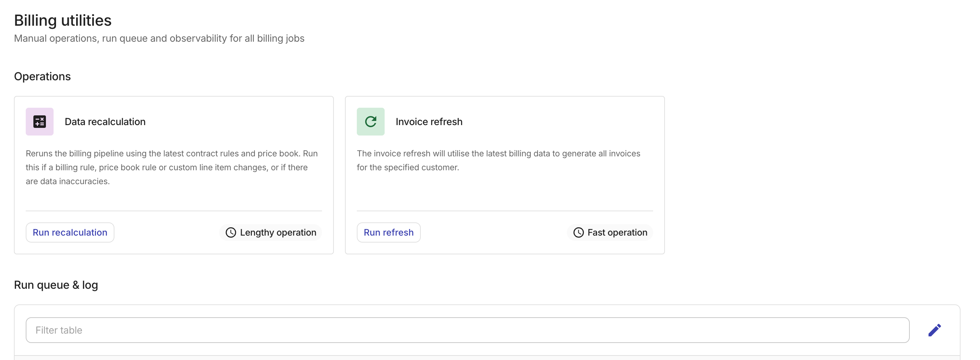Image resolution: width=980 pixels, height=360 pixels.
Task: Click the Lengthy operation badge
Action: coord(271,233)
